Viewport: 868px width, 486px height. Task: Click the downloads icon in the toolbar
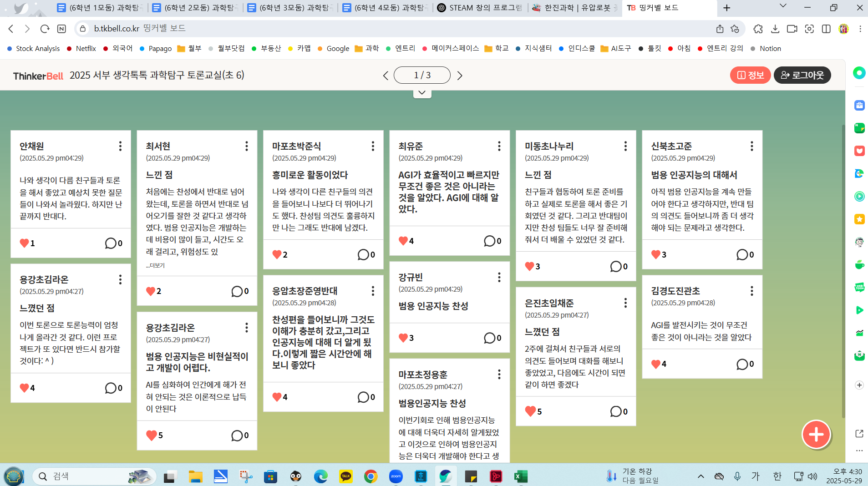774,28
